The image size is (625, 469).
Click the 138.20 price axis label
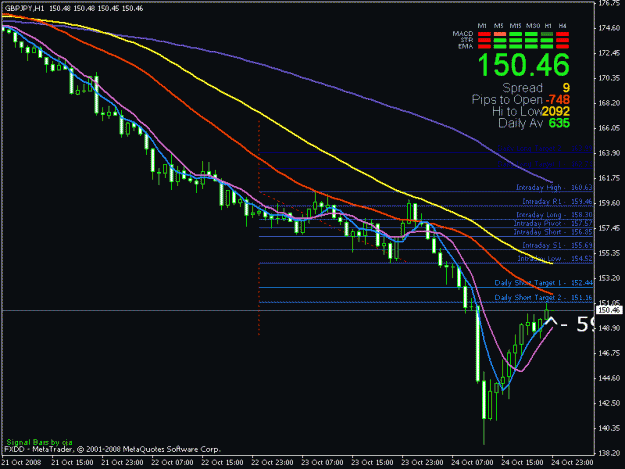609,453
